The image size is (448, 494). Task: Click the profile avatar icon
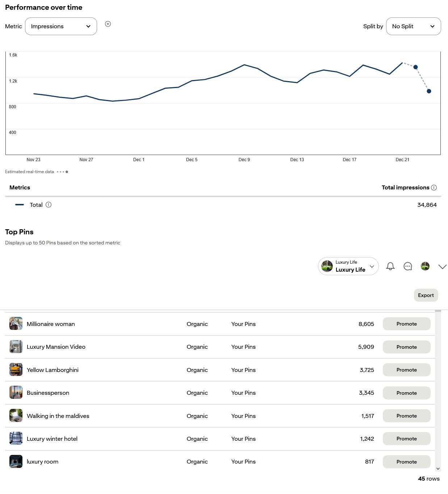click(x=425, y=266)
